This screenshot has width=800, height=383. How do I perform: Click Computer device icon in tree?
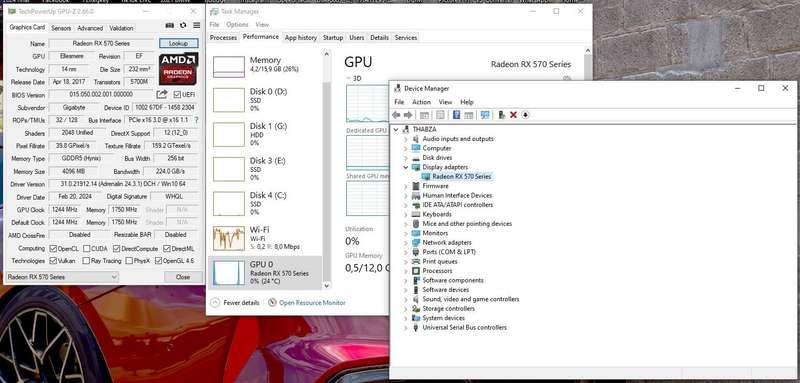416,148
